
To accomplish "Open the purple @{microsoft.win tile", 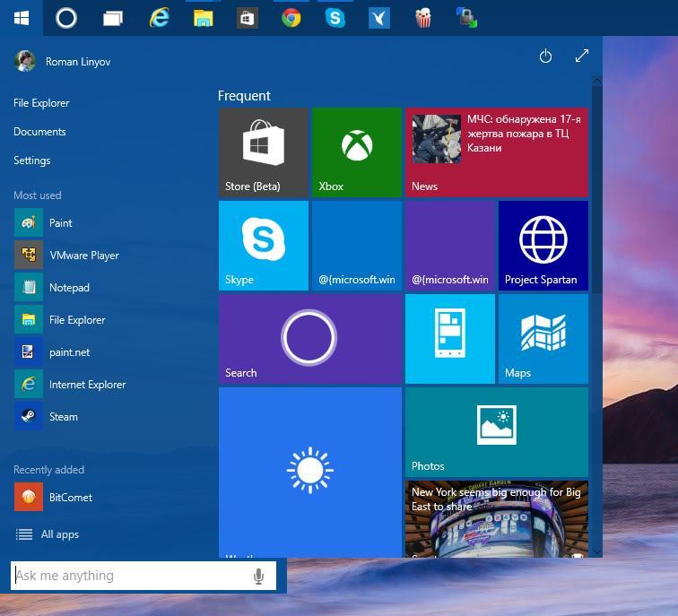I will [449, 246].
